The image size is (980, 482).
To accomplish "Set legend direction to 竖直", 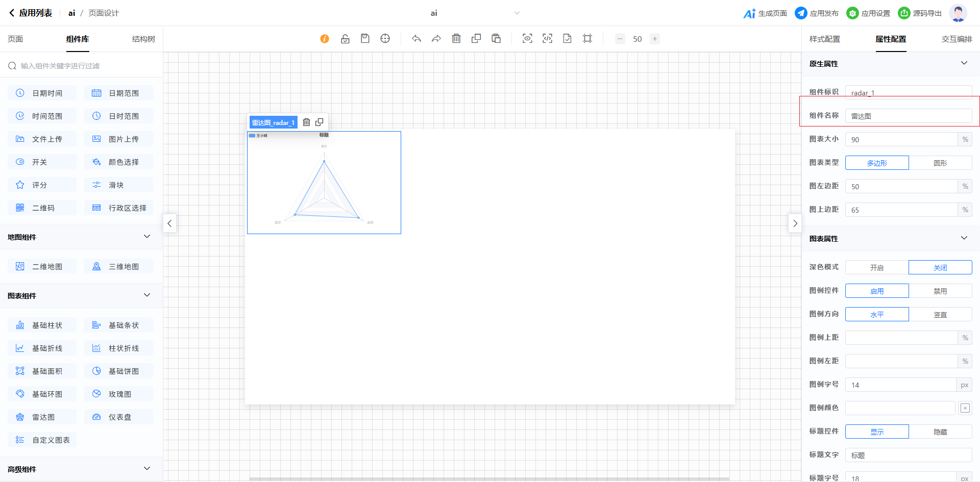I will pos(940,315).
